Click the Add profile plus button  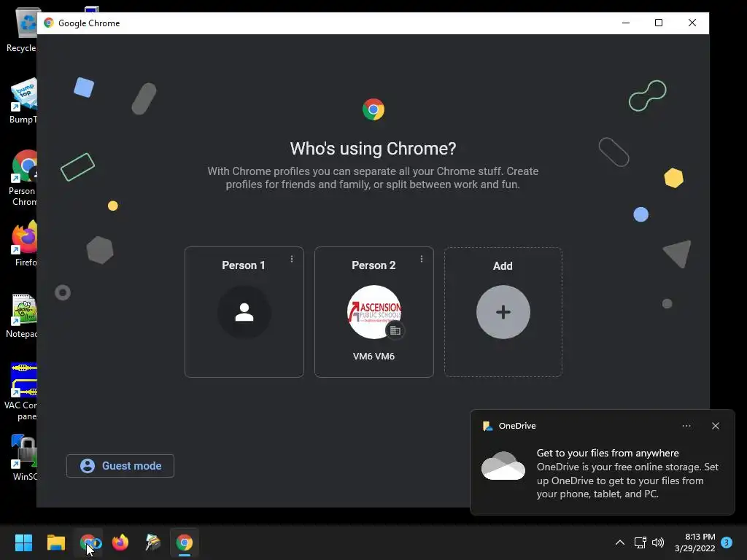pos(503,312)
